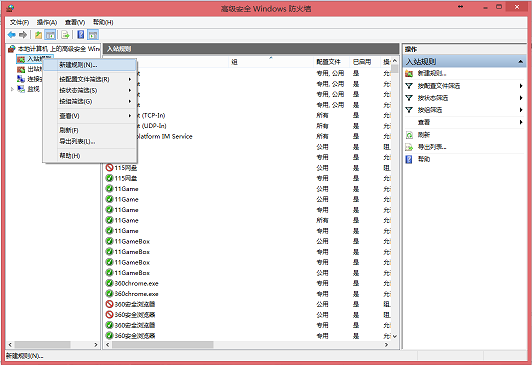532x365 pixels.
Task: Expand 按组筛选 arrow in Actions pane
Action: [521, 110]
